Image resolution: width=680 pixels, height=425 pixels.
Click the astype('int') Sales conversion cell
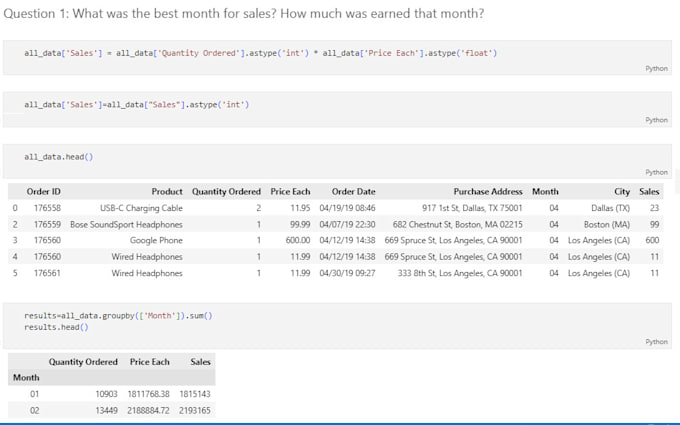(337, 109)
